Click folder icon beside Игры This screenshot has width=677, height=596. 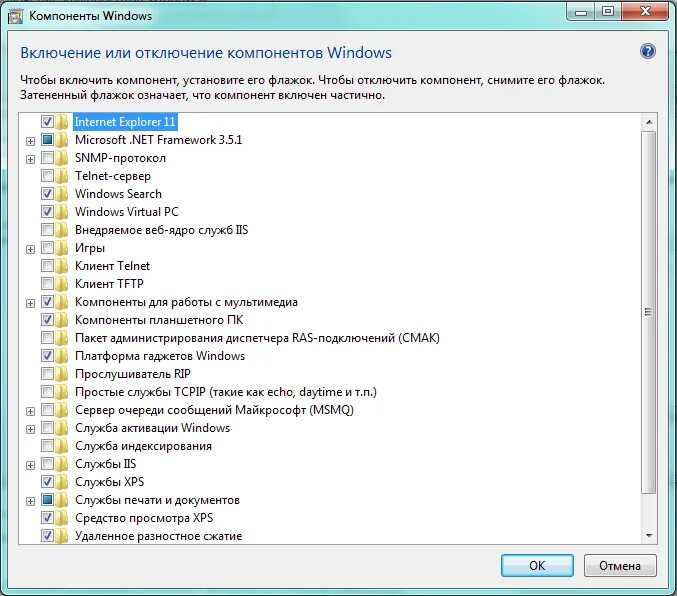pos(62,248)
